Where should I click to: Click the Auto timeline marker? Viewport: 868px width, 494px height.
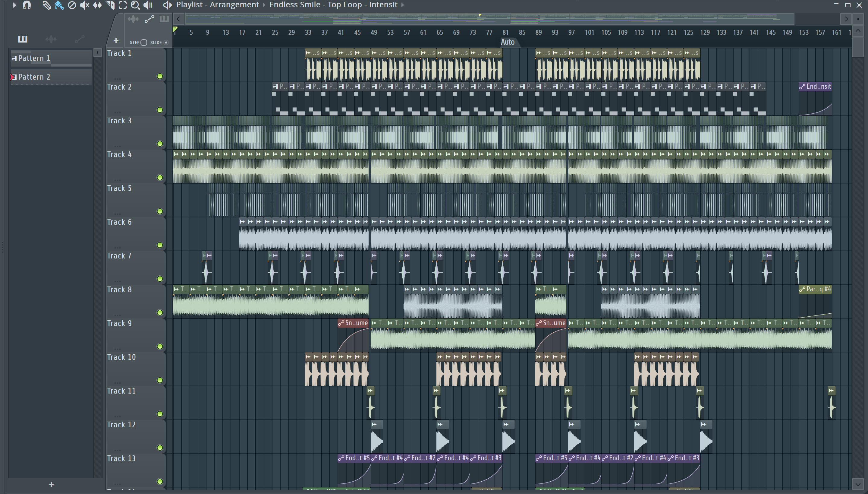tap(508, 42)
